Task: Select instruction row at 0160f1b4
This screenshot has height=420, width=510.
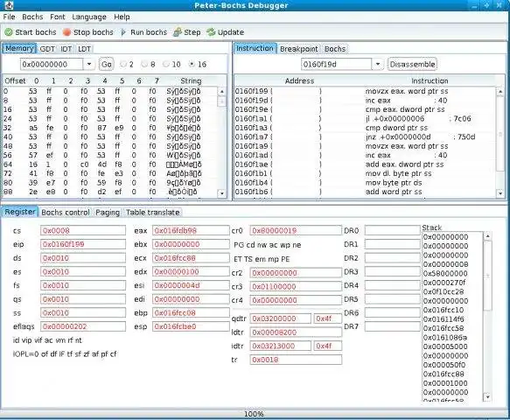Action: click(x=366, y=183)
